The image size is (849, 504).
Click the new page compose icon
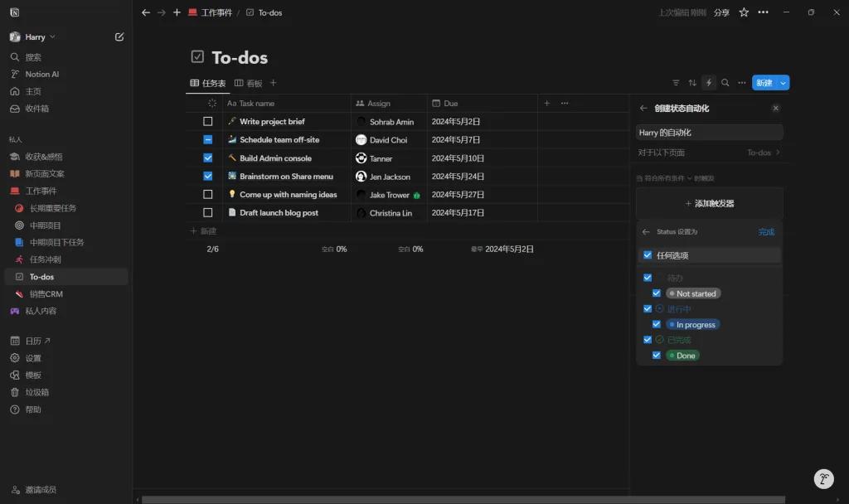(119, 37)
